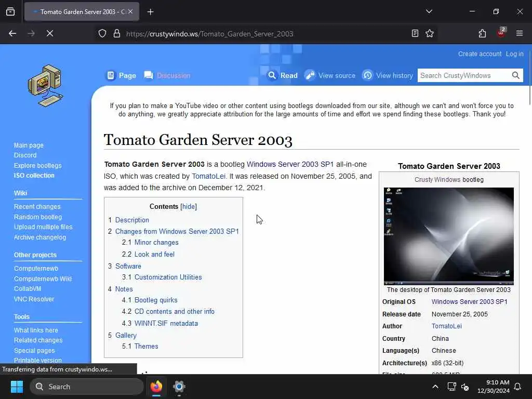532x399 pixels.
Task: Switch to the Page tab
Action: point(122,75)
